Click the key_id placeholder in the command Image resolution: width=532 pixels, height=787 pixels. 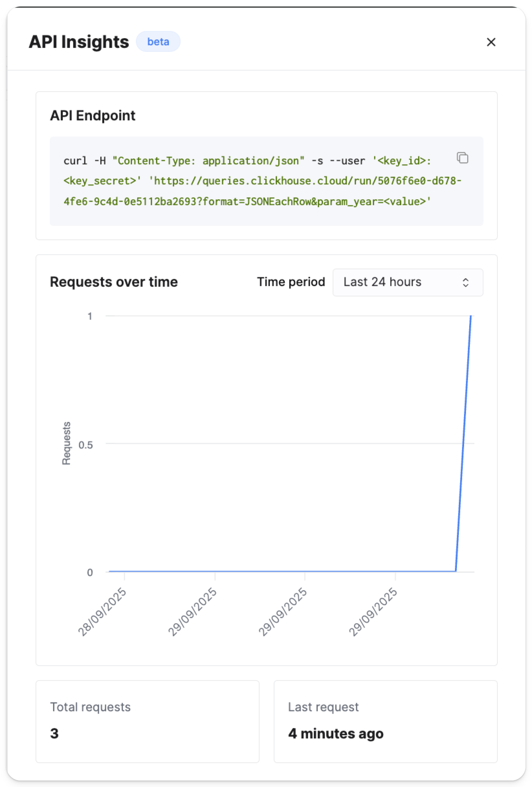[402, 161]
